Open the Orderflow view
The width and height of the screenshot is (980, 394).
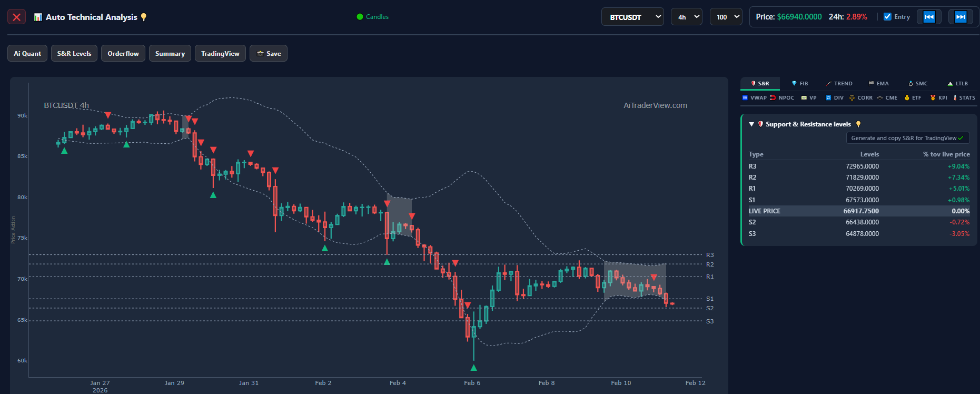[x=123, y=53]
